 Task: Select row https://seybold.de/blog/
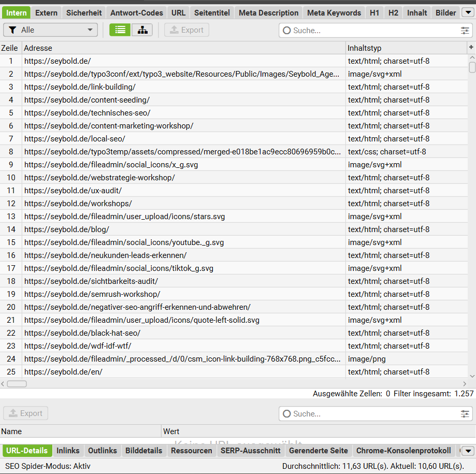(234, 229)
